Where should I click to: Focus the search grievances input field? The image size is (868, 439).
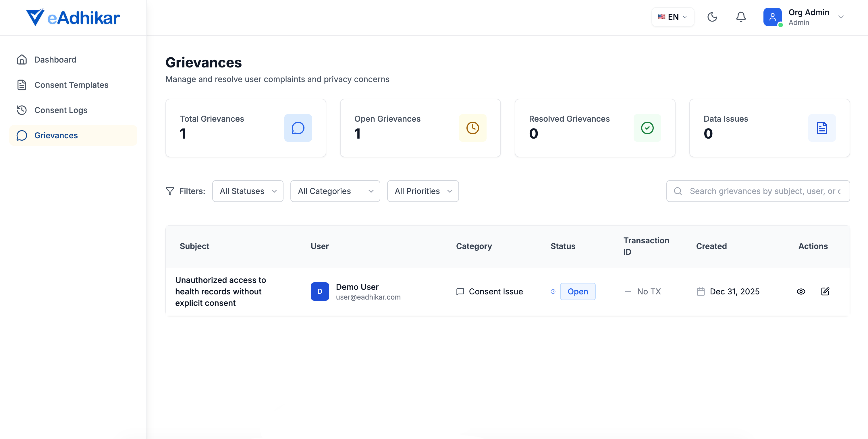coord(765,191)
